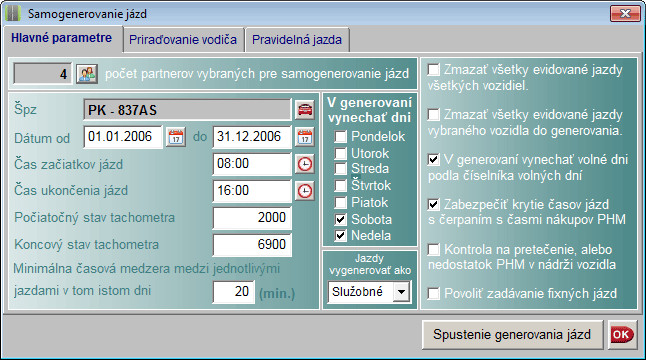Screen dimensions: 646x360
Task: Open clock picker for Čas ukončenia jázd
Action: pos(305,191)
